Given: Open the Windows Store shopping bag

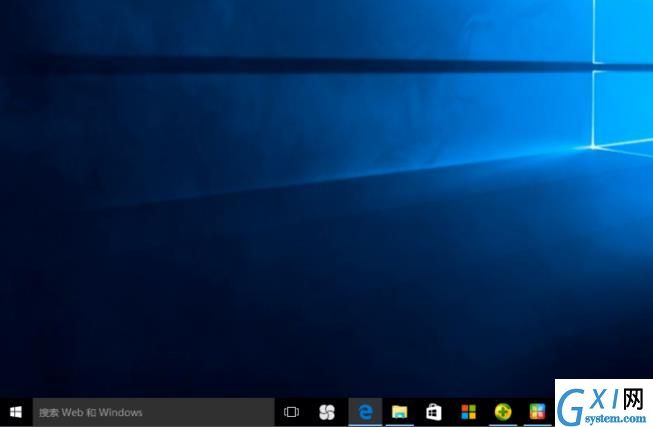Looking at the screenshot, I should click(434, 412).
